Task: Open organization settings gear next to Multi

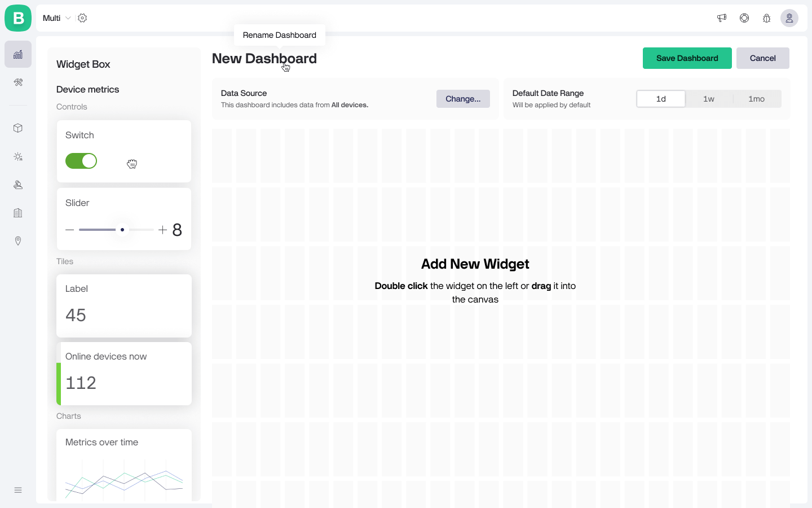Action: pos(82,18)
